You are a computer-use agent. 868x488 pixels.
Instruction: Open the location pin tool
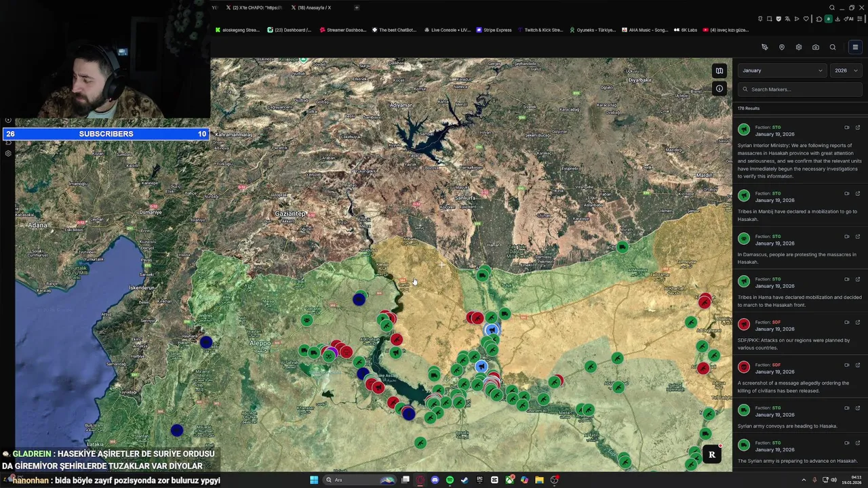tap(781, 47)
